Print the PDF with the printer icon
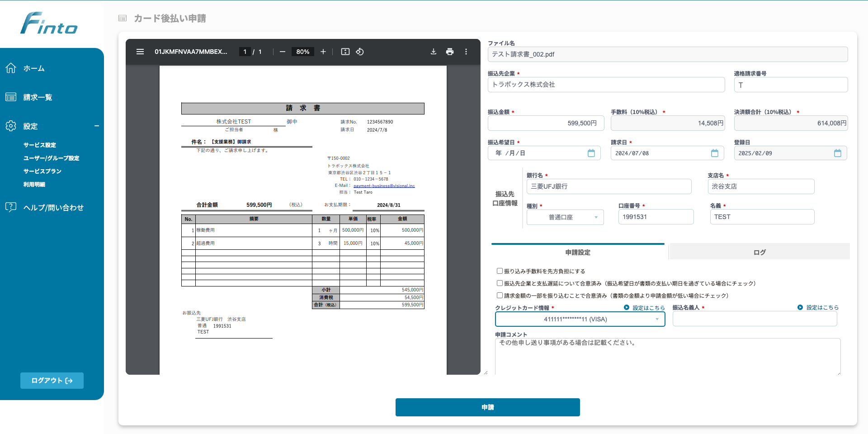Screen dimensions: 868x434 pos(450,52)
